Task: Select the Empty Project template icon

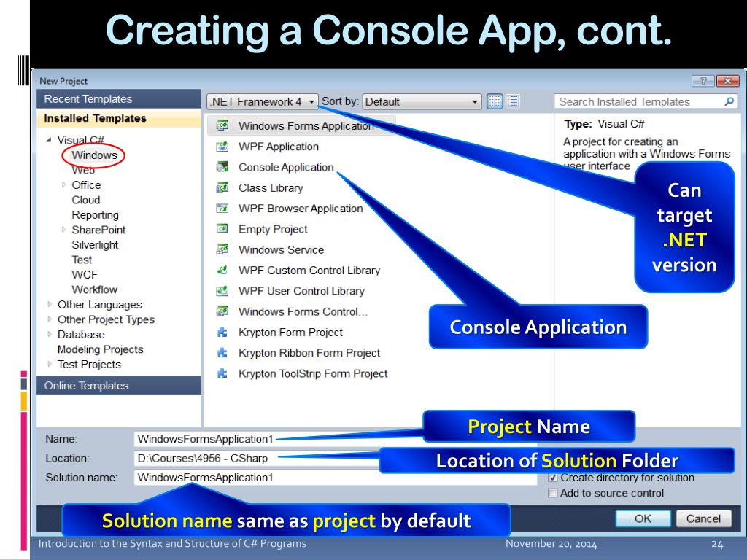Action: pyautogui.click(x=222, y=229)
